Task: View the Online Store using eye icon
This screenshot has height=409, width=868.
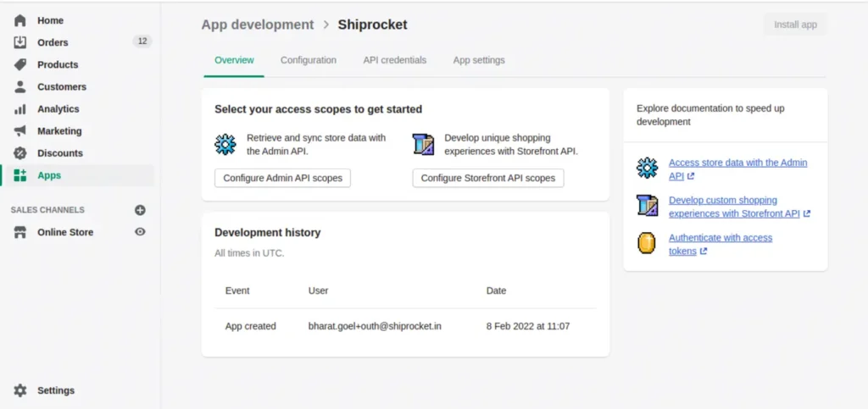Action: pos(140,232)
